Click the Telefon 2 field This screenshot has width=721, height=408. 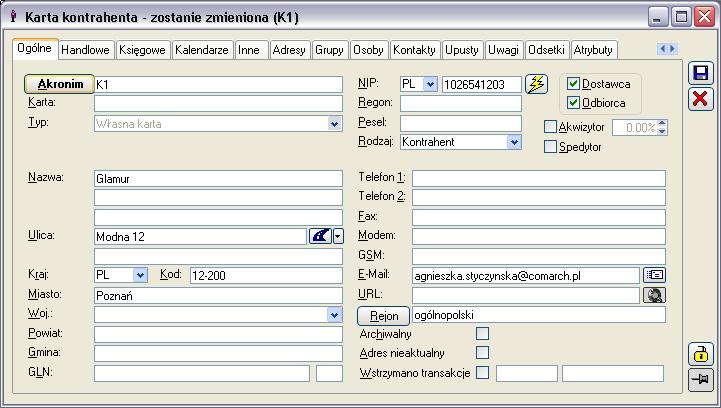[x=539, y=197]
